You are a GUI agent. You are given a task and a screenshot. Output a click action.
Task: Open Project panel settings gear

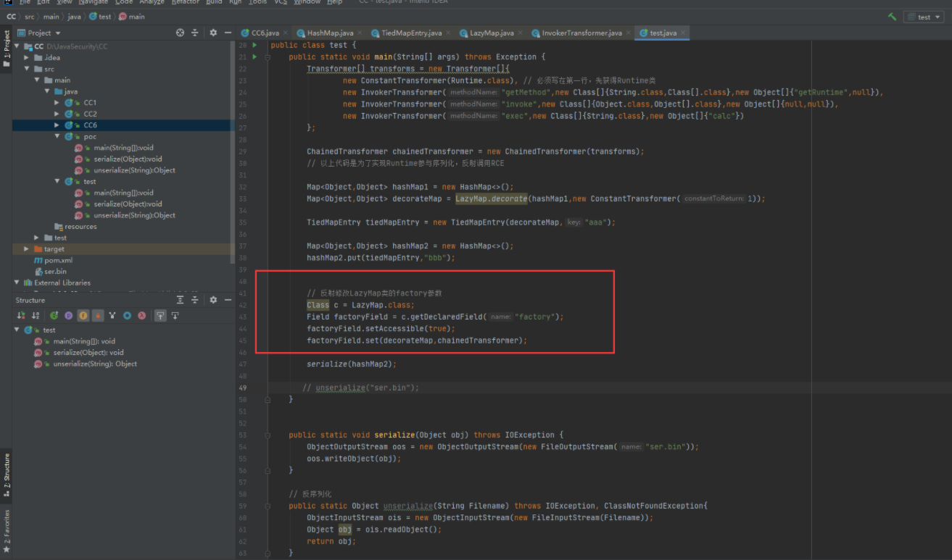(x=213, y=33)
